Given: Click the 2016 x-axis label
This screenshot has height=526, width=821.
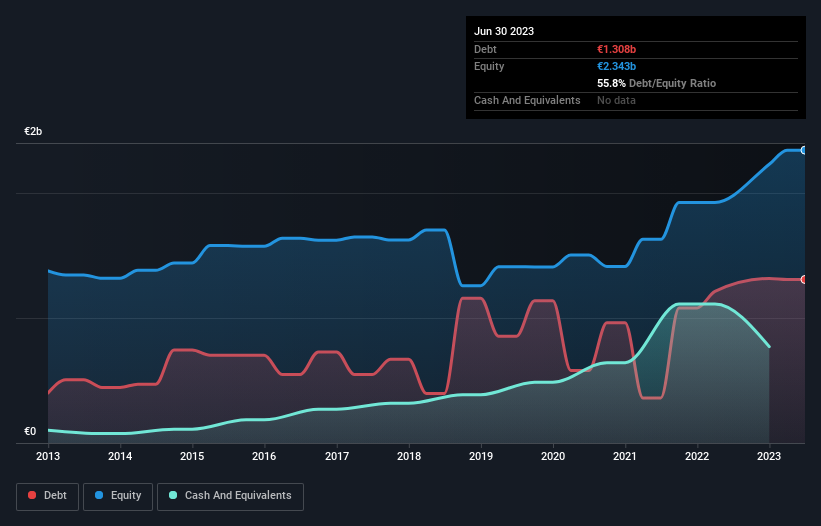Looking at the screenshot, I should pos(264,456).
